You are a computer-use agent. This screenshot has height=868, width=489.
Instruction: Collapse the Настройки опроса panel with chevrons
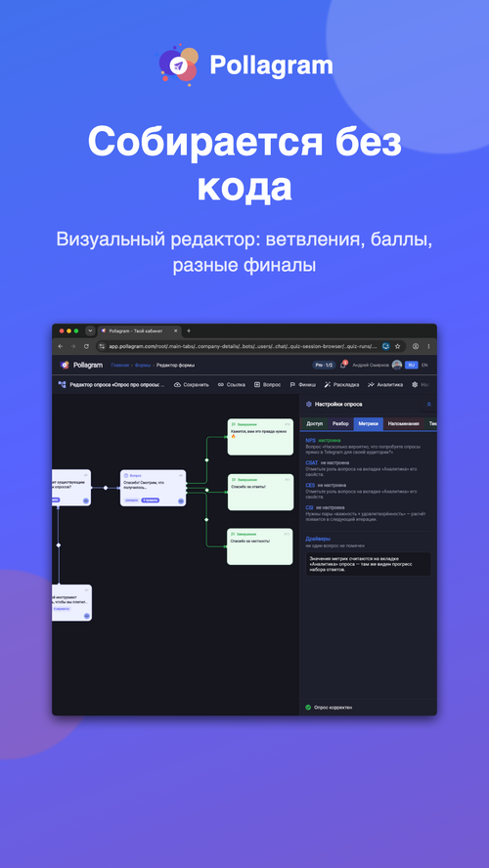(x=428, y=404)
